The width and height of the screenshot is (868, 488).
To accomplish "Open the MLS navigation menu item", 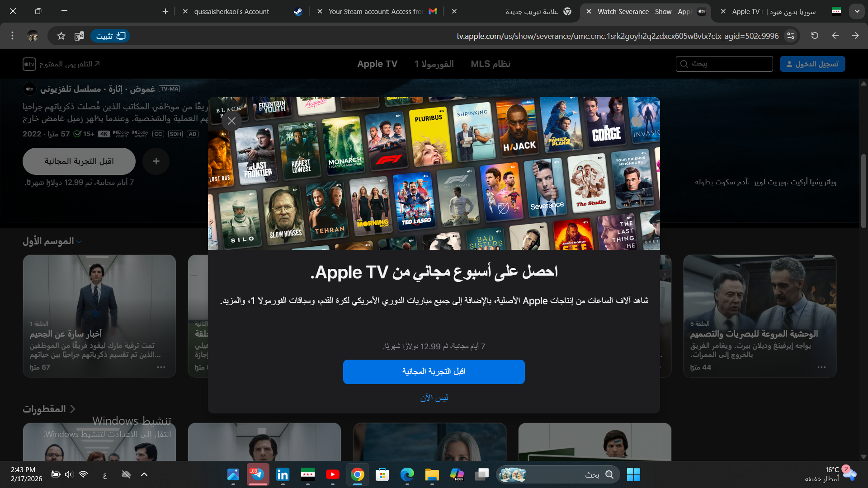I will (490, 64).
